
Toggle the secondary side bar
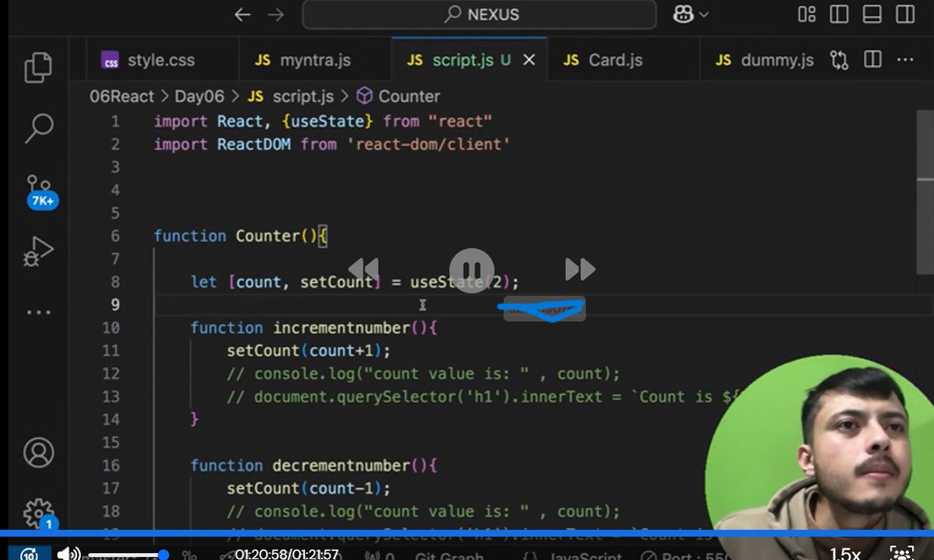tap(904, 14)
